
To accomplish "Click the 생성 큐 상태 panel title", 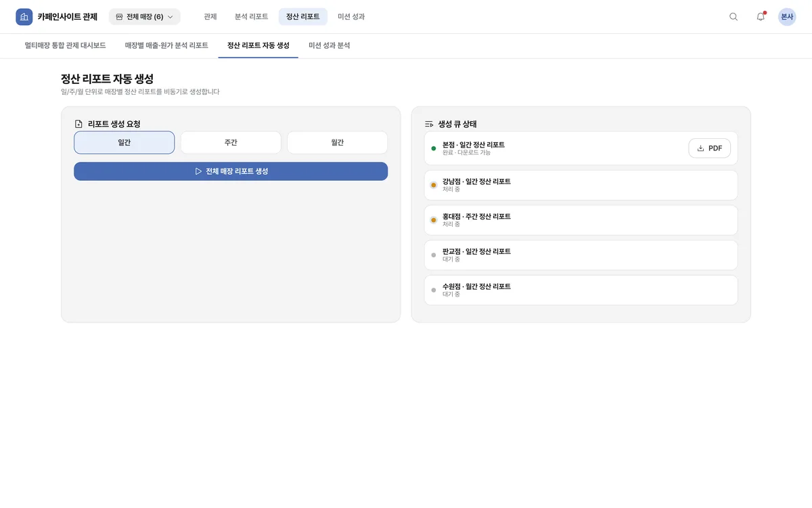I will pyautogui.click(x=457, y=124).
